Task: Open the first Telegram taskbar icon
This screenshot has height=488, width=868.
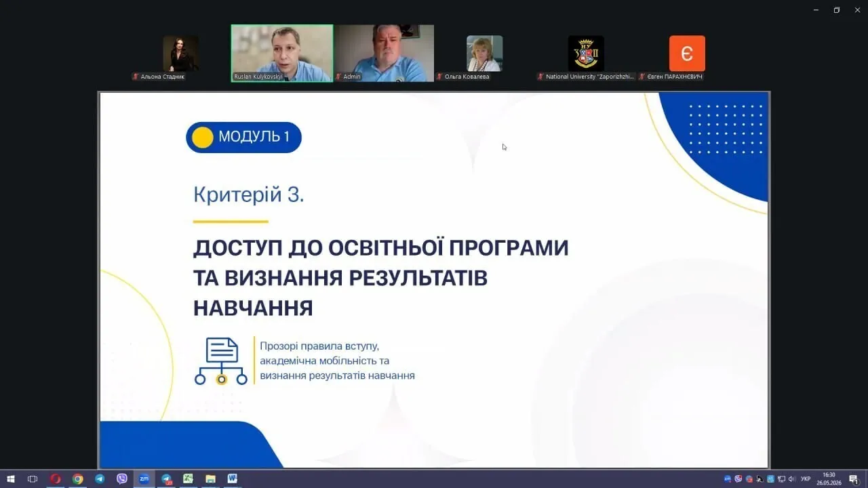Action: pos(100,479)
